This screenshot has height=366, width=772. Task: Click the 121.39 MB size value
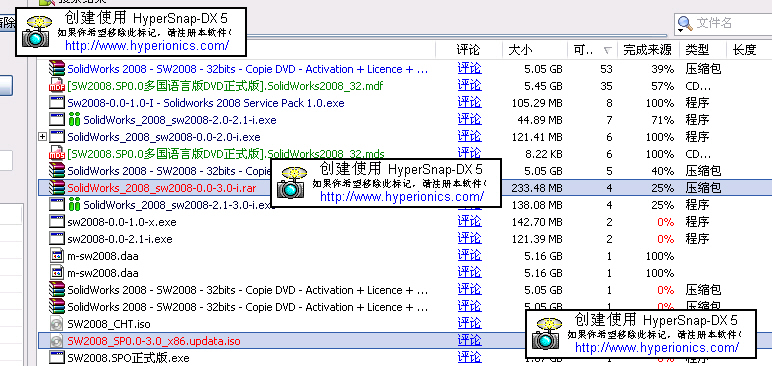[537, 239]
